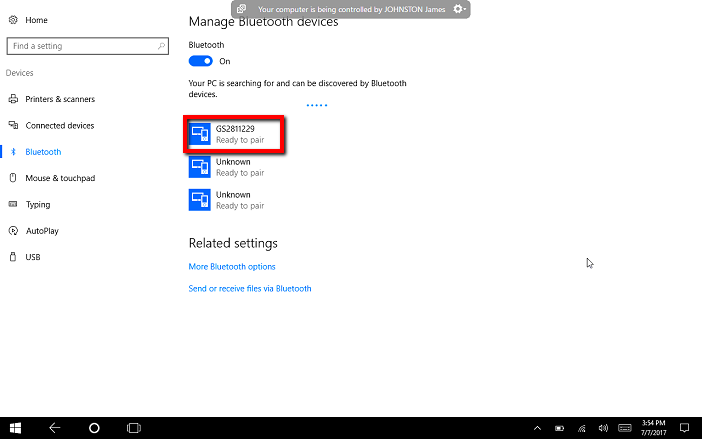Open remote control session settings gear dropdown
The height and width of the screenshot is (439, 702).
point(460,9)
